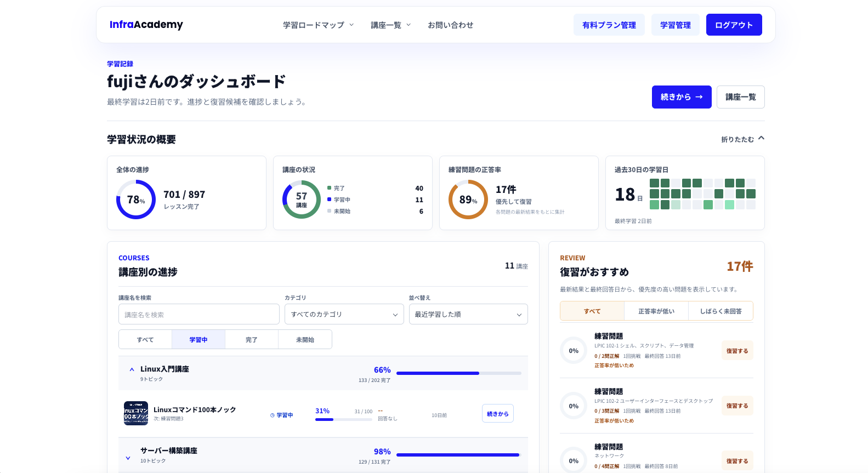The height and width of the screenshot is (473, 868).
Task: Select the すべて review filter tab
Action: coord(592,311)
